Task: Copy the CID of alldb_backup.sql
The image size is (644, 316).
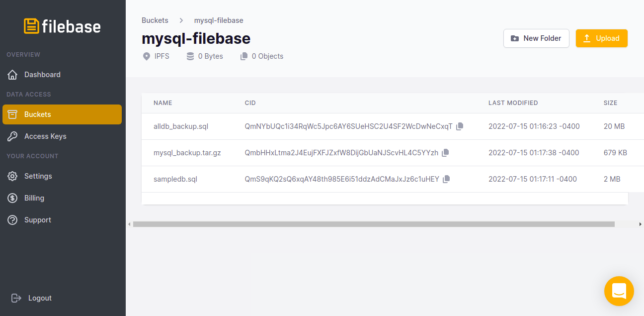Action: coord(460,126)
